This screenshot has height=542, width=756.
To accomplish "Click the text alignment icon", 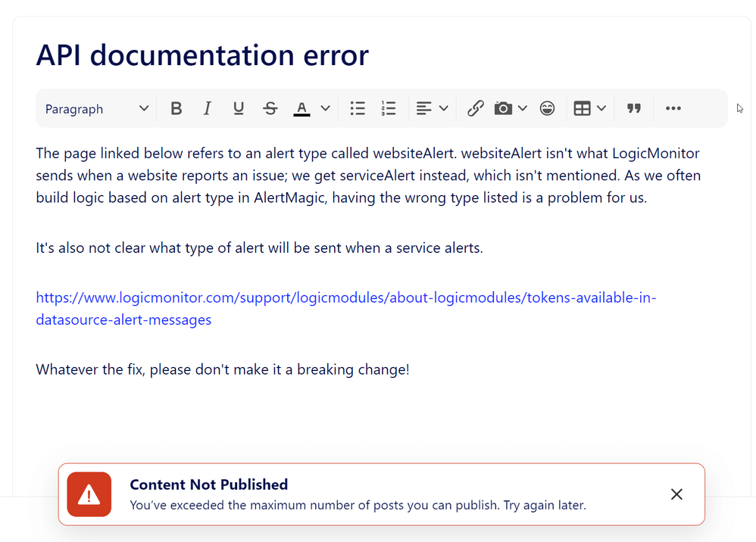I will (x=423, y=108).
